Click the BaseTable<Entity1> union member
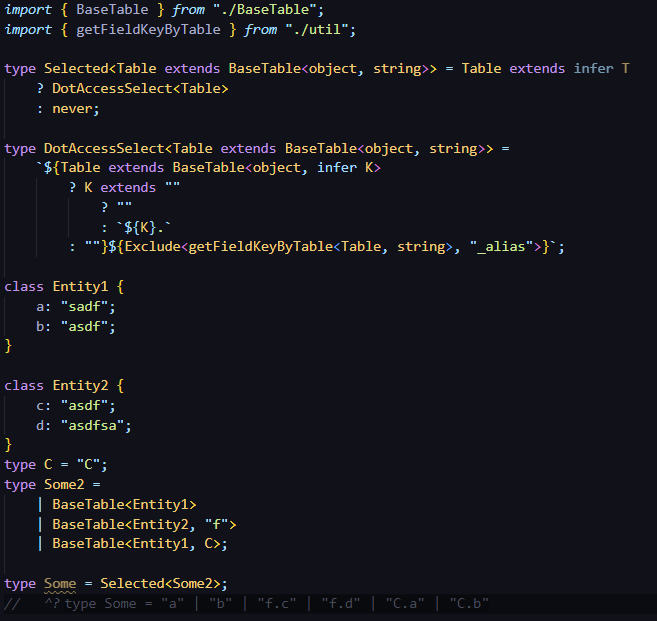 click(124, 505)
